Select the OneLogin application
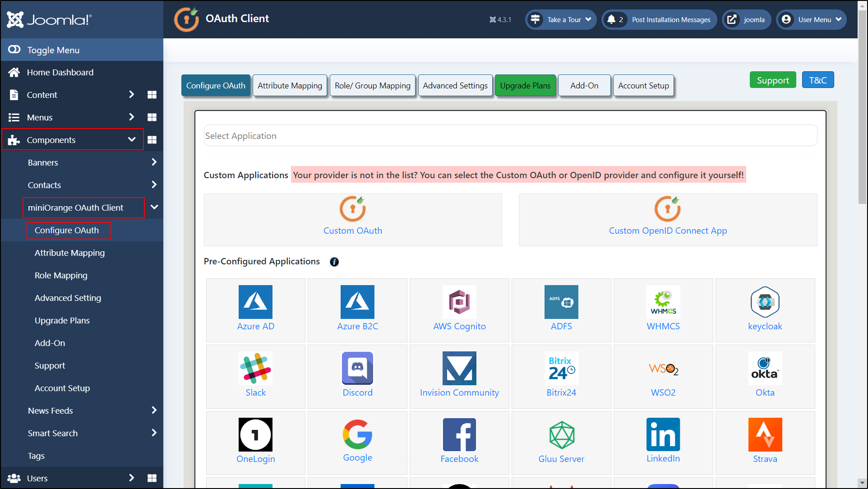The width and height of the screenshot is (868, 489). pos(256,443)
